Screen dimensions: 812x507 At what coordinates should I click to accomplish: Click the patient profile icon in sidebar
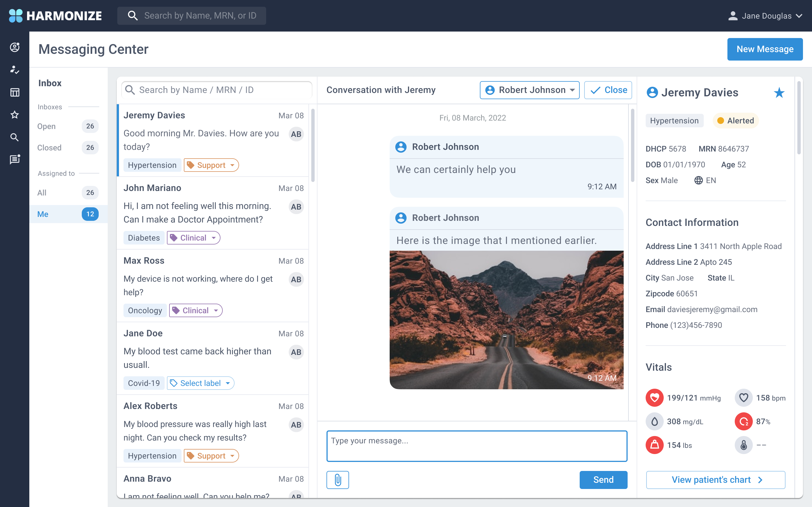click(14, 47)
